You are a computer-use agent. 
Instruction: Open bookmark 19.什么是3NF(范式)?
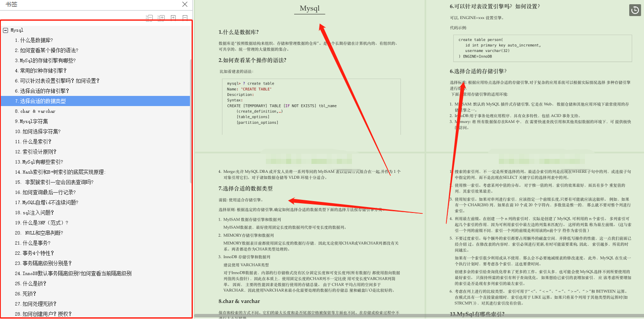coord(41,223)
